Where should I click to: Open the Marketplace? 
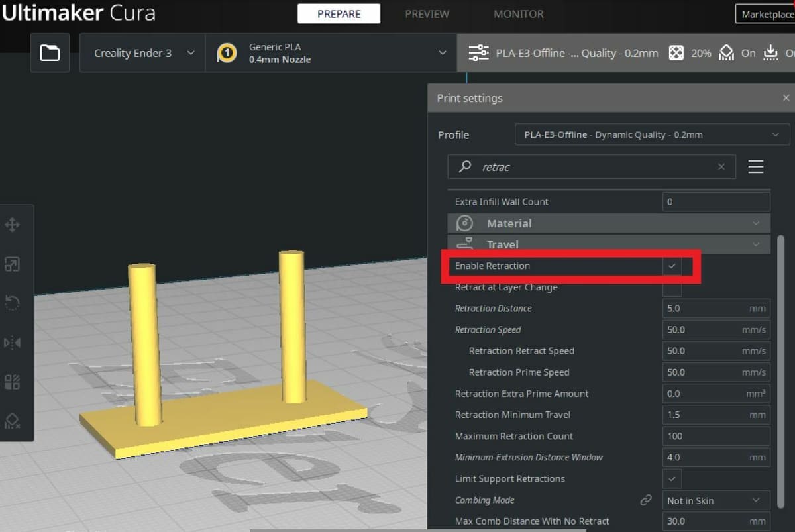767,14
